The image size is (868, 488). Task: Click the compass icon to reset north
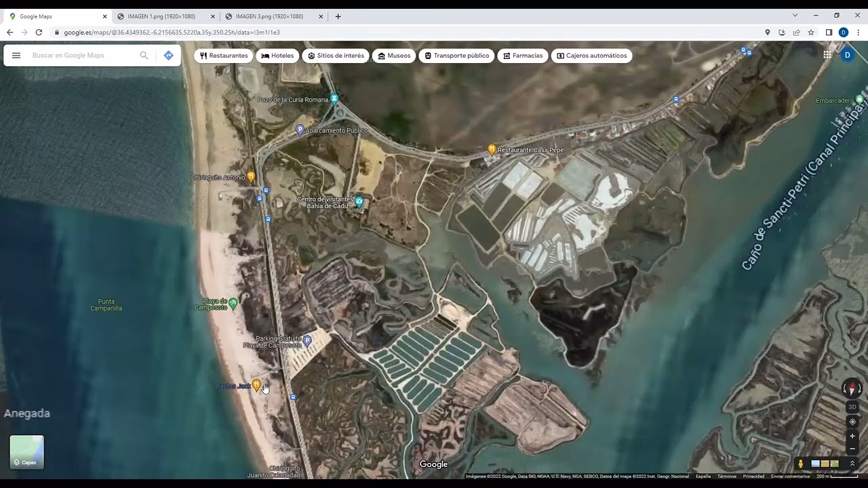pos(852,388)
